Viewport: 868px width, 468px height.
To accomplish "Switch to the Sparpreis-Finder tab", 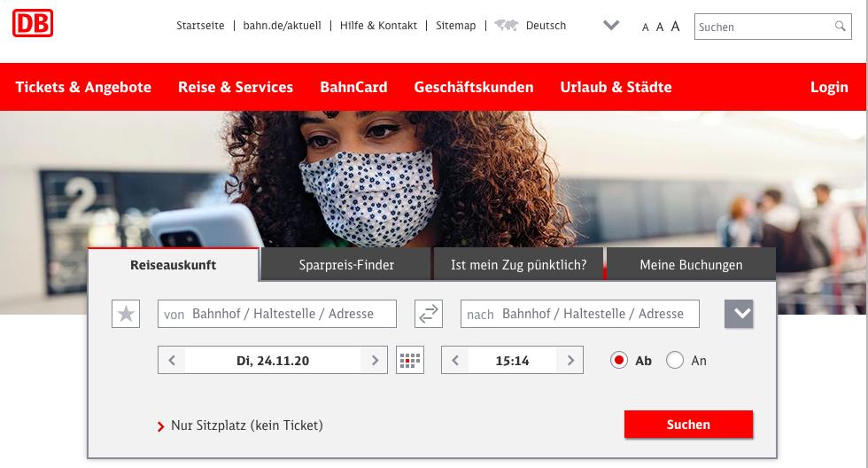I will coord(346,265).
